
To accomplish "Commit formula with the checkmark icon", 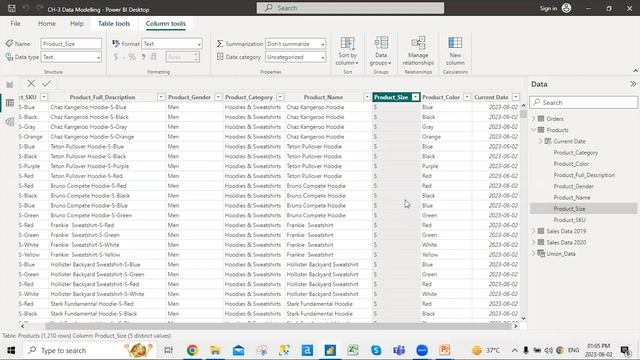I will coord(47,84).
